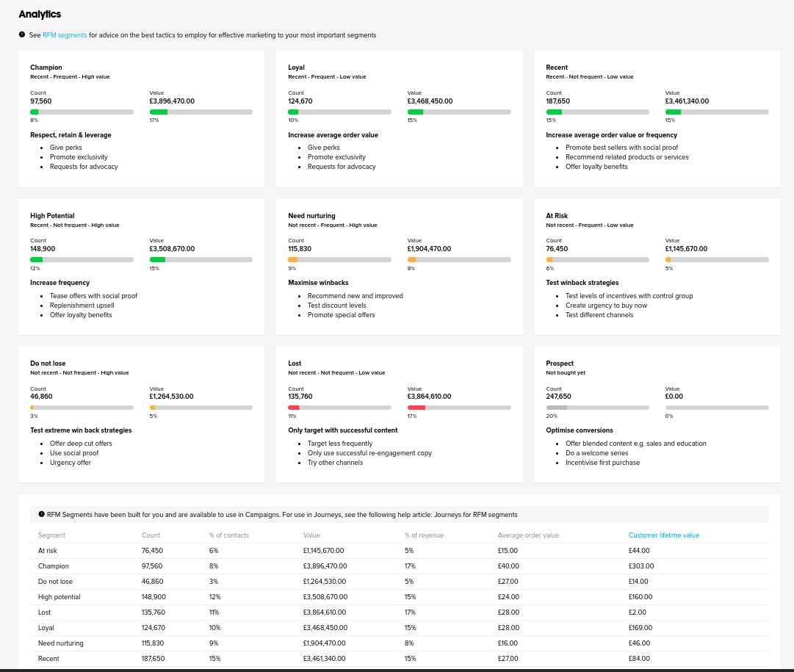
Task: Click the % of revenue column header
Action: point(424,535)
